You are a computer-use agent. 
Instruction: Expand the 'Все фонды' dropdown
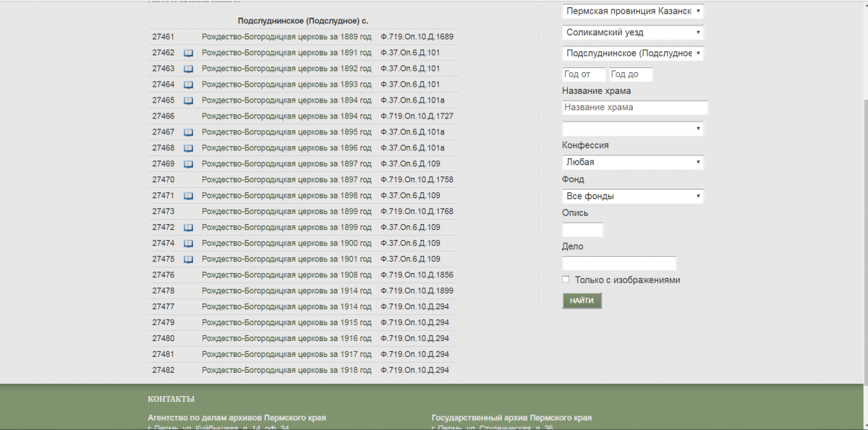(x=632, y=197)
